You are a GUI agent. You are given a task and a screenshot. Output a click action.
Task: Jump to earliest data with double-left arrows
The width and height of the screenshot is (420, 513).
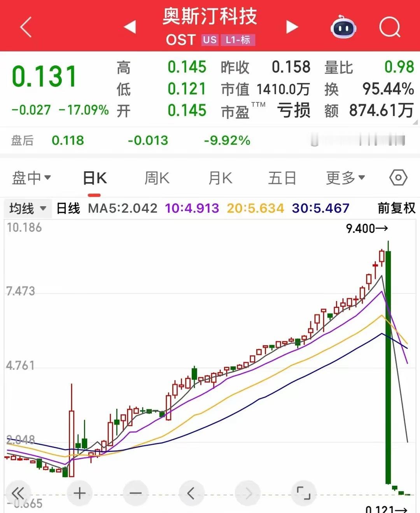coord(17,494)
